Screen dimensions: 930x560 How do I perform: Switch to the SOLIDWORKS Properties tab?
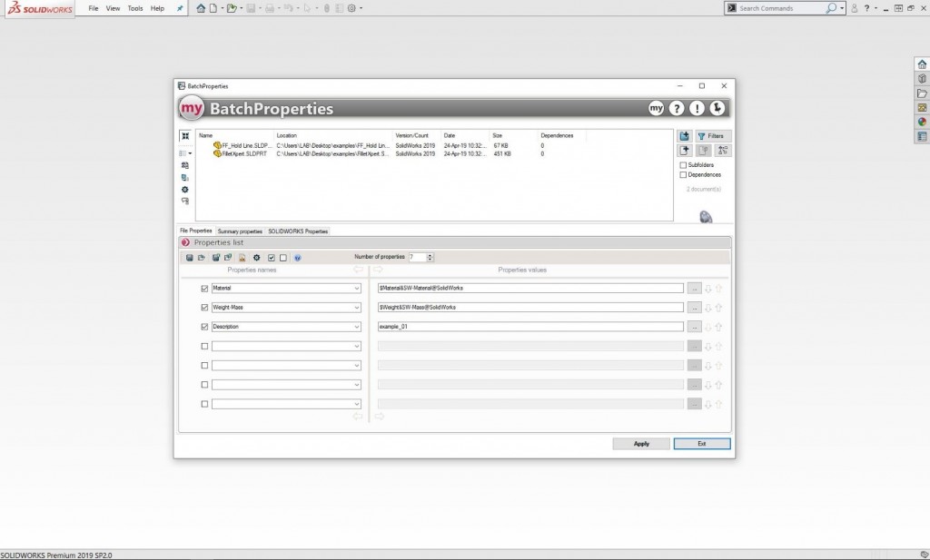pyautogui.click(x=298, y=231)
